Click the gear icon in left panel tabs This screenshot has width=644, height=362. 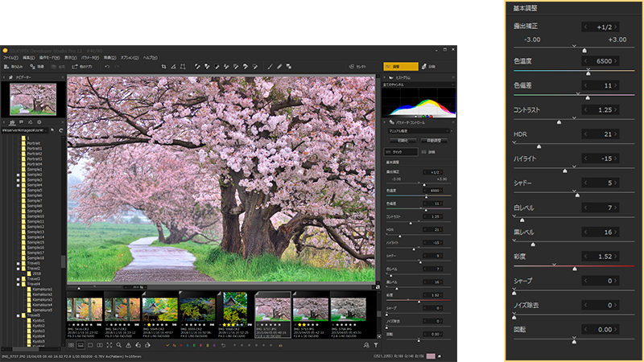click(x=39, y=122)
